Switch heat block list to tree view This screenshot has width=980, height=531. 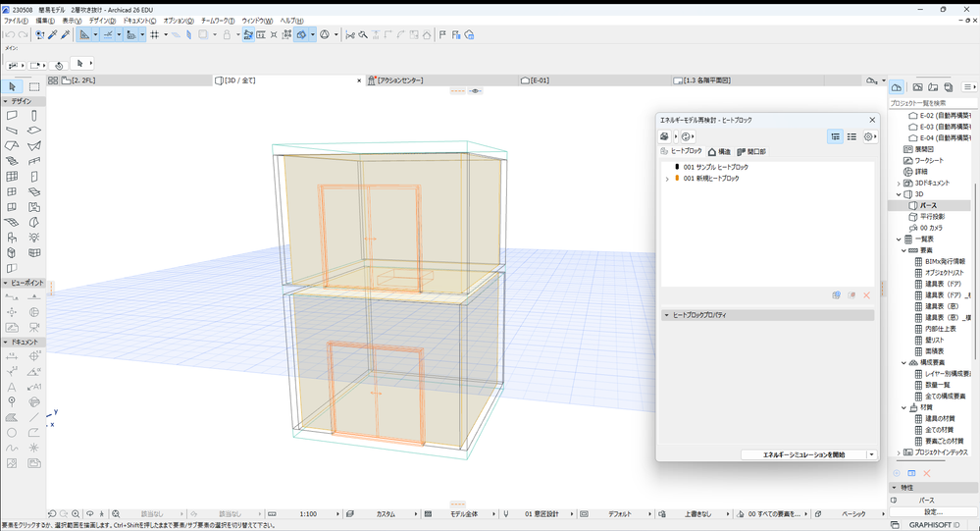coord(835,136)
